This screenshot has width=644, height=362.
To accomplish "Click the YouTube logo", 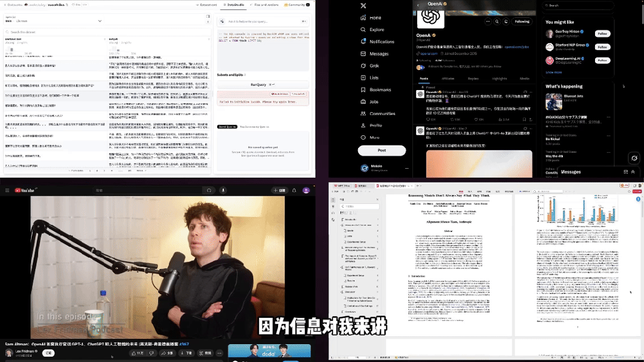I will point(24,190).
